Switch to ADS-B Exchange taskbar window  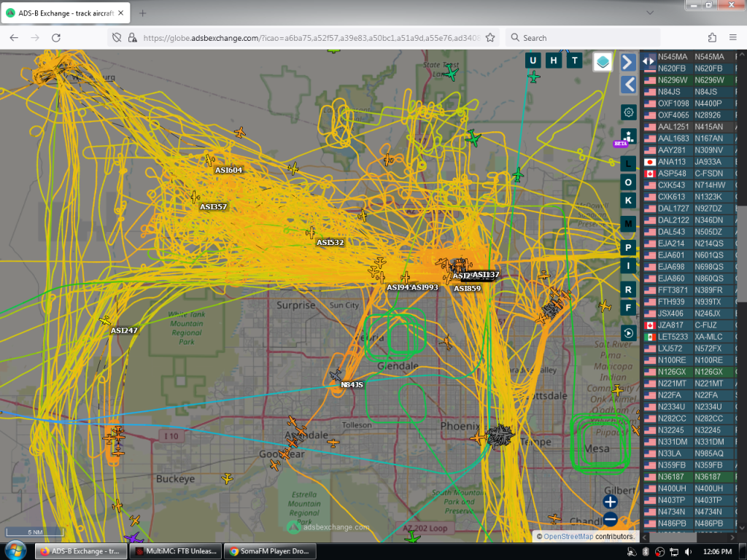[81, 551]
